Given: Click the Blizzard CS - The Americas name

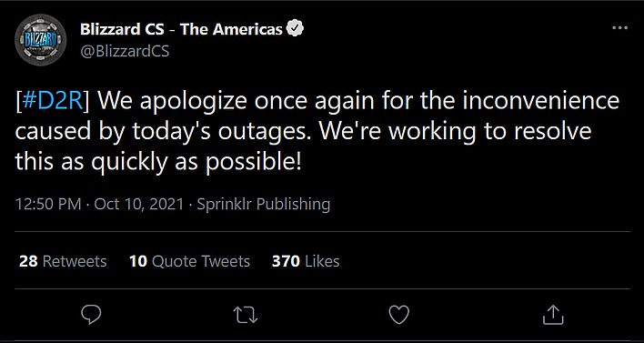Looking at the screenshot, I should [x=181, y=29].
